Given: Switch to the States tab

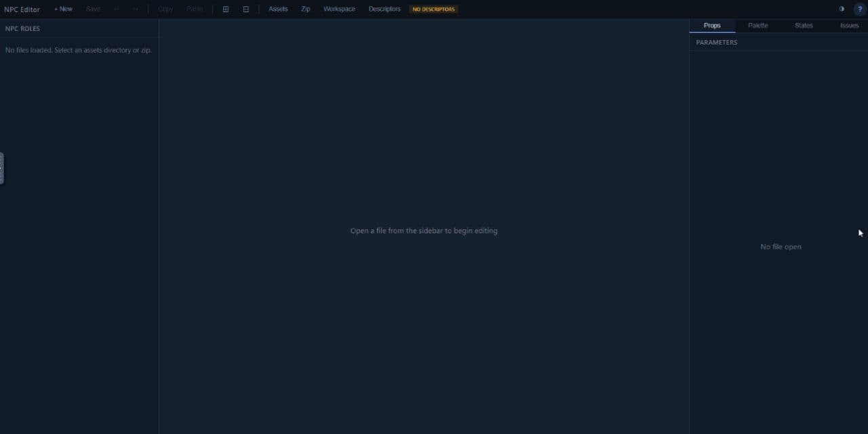Looking at the screenshot, I should point(804,26).
